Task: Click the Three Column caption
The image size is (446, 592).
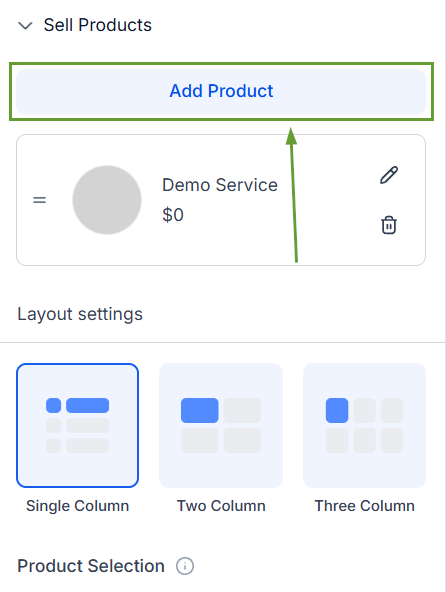Action: click(364, 506)
